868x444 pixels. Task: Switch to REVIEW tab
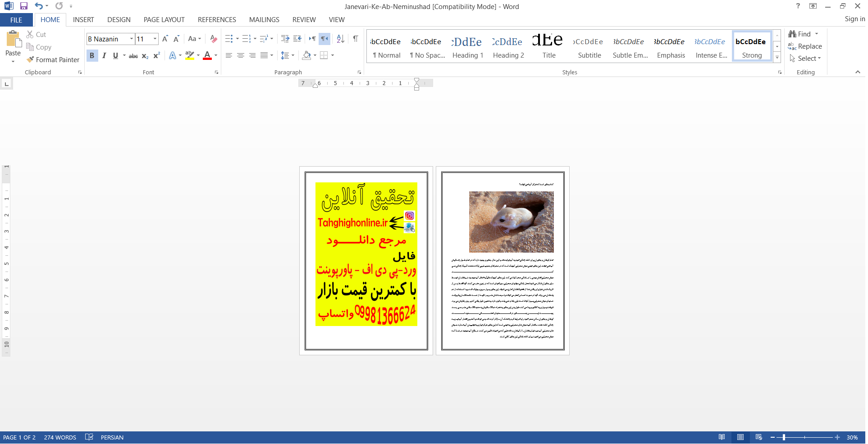(304, 20)
